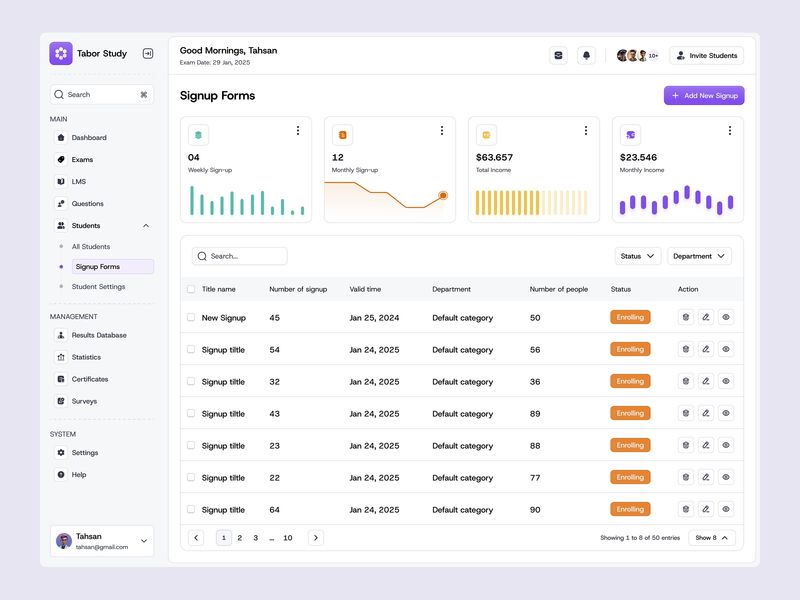Click database icon in row with 22 signups
This screenshot has height=600, width=800.
pyautogui.click(x=686, y=477)
